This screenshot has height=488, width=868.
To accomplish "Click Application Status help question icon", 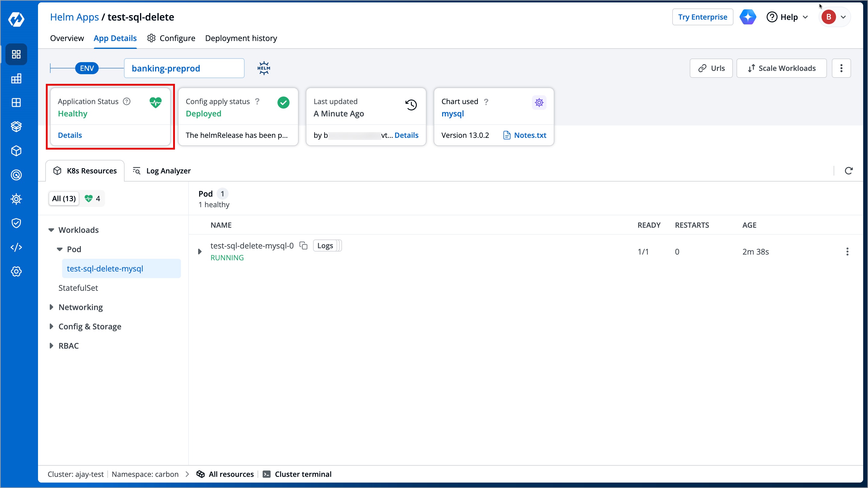I will (x=127, y=101).
